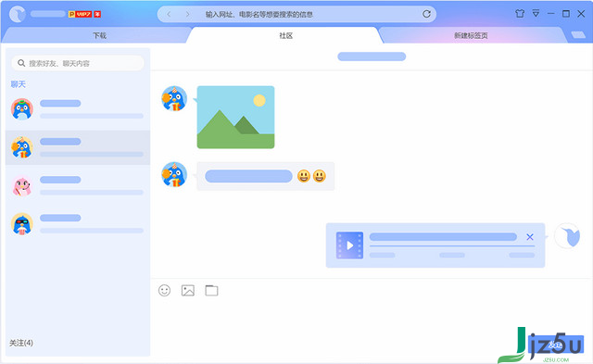Open a new tab with the small tab button
The height and width of the screenshot is (364, 593).
[x=578, y=35]
